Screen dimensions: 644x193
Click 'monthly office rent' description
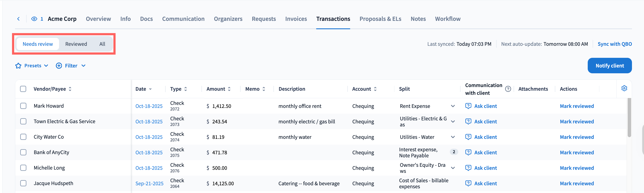click(300, 106)
